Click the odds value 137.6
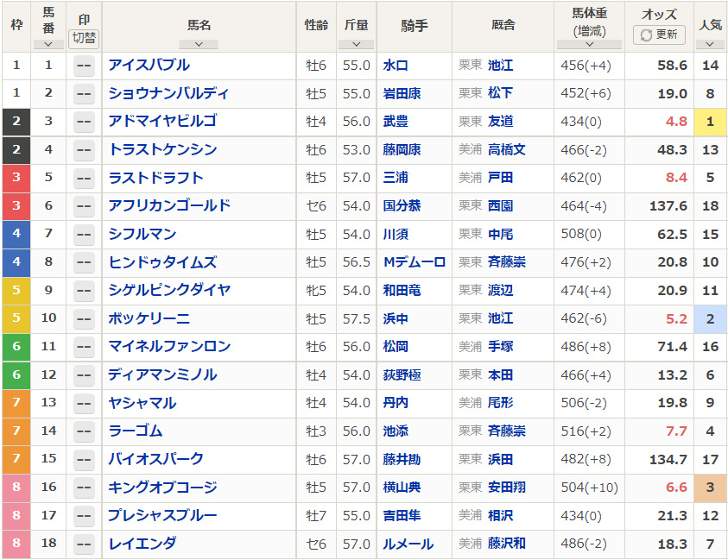Image resolution: width=728 pixels, height=560 pixels. [668, 206]
